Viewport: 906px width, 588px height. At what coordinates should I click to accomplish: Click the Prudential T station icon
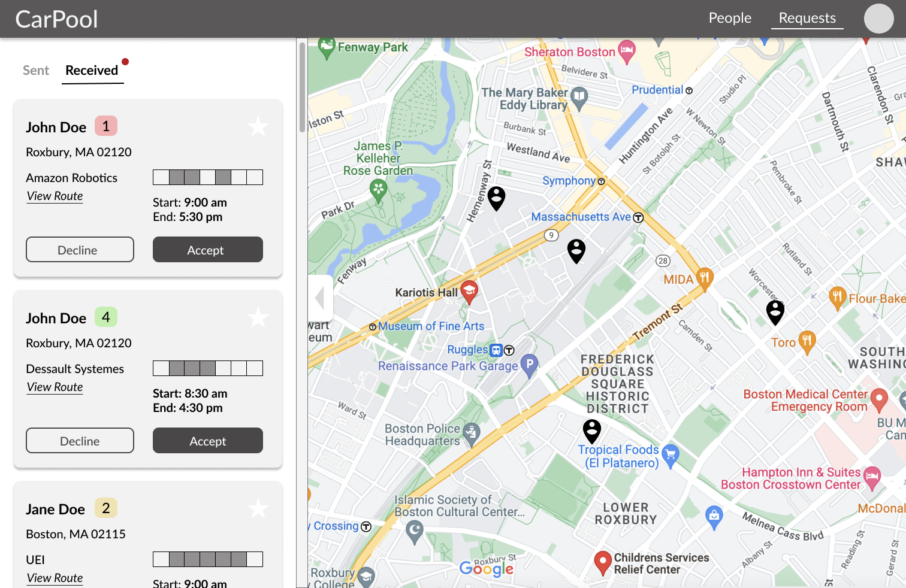[689, 91]
